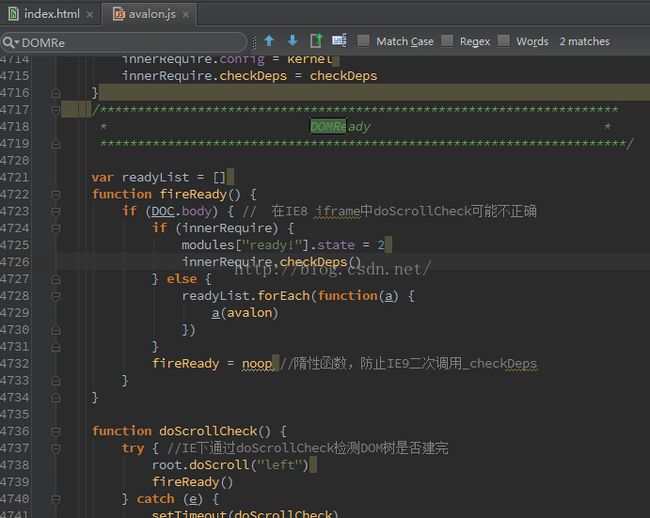Viewport: 650px width, 518px height.
Task: Go to the previous search occurrence with the up arrow
Action: [x=269, y=41]
